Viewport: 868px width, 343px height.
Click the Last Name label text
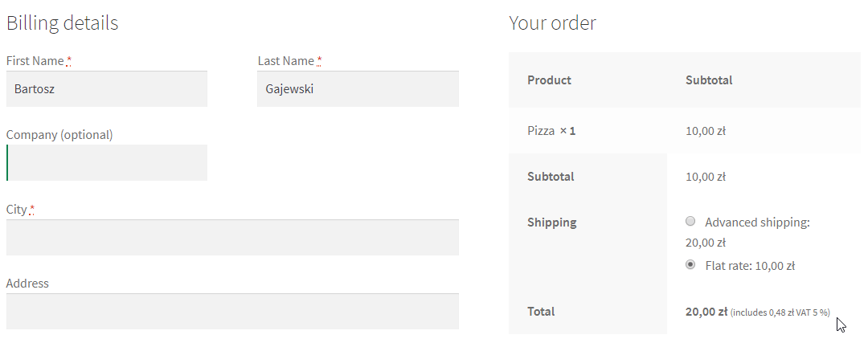(x=286, y=61)
